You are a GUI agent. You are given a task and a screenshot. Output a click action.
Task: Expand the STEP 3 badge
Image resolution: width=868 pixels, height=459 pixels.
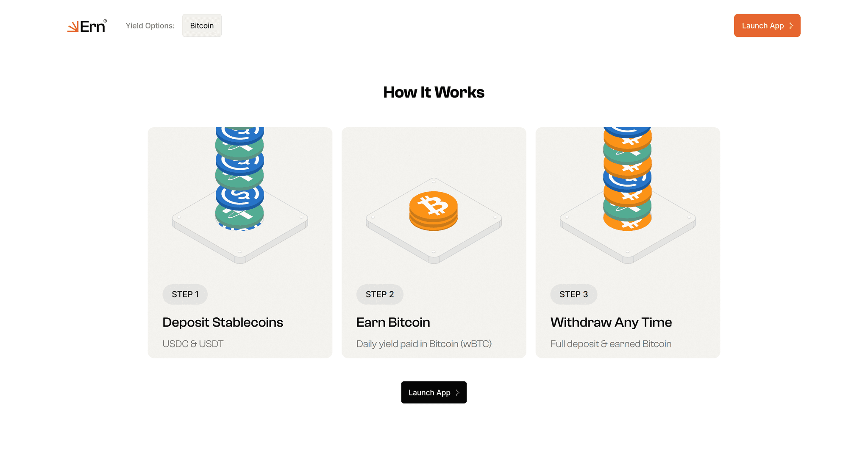573,294
